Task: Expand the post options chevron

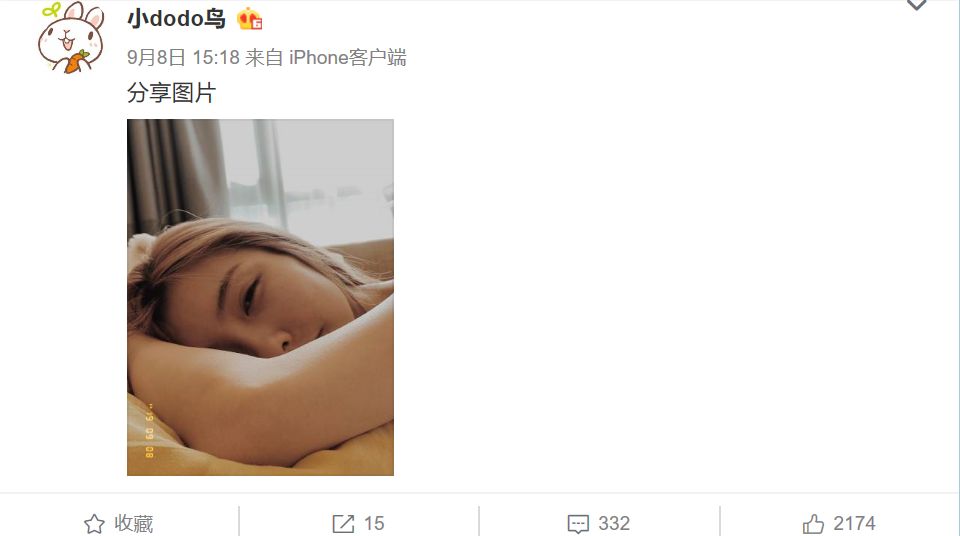Action: [x=917, y=5]
